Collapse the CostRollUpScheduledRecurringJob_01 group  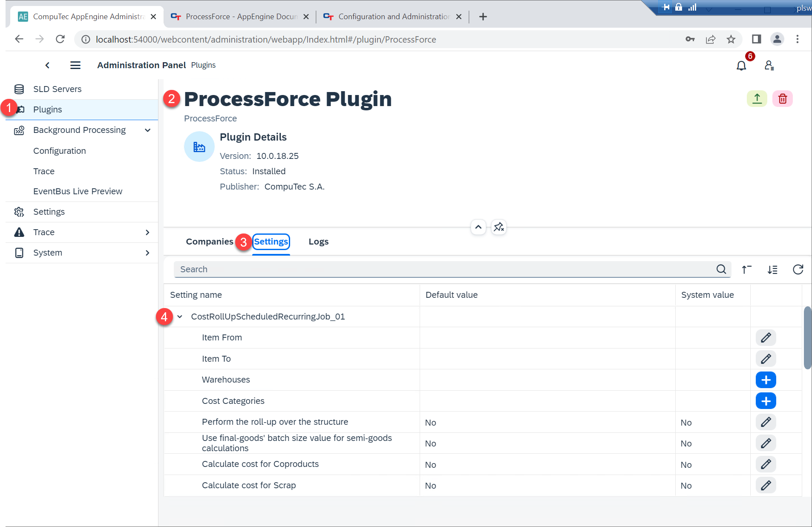click(180, 317)
